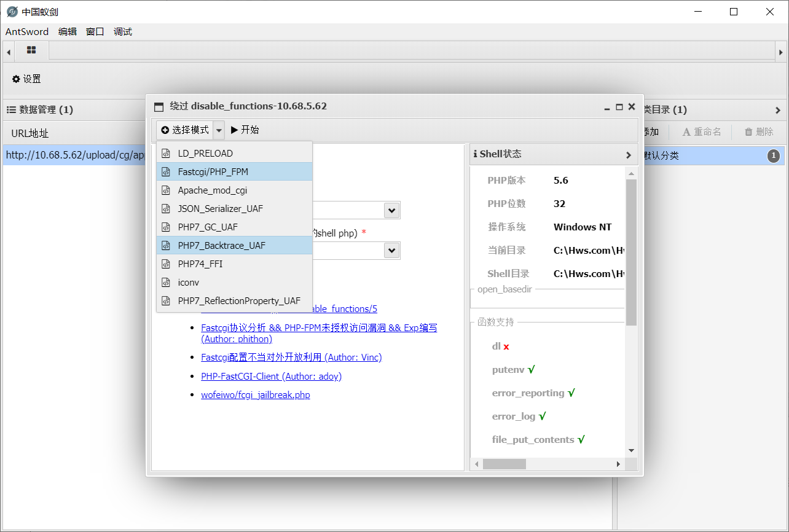Open the PHP-FastCGI-Client adoy link

click(271, 377)
